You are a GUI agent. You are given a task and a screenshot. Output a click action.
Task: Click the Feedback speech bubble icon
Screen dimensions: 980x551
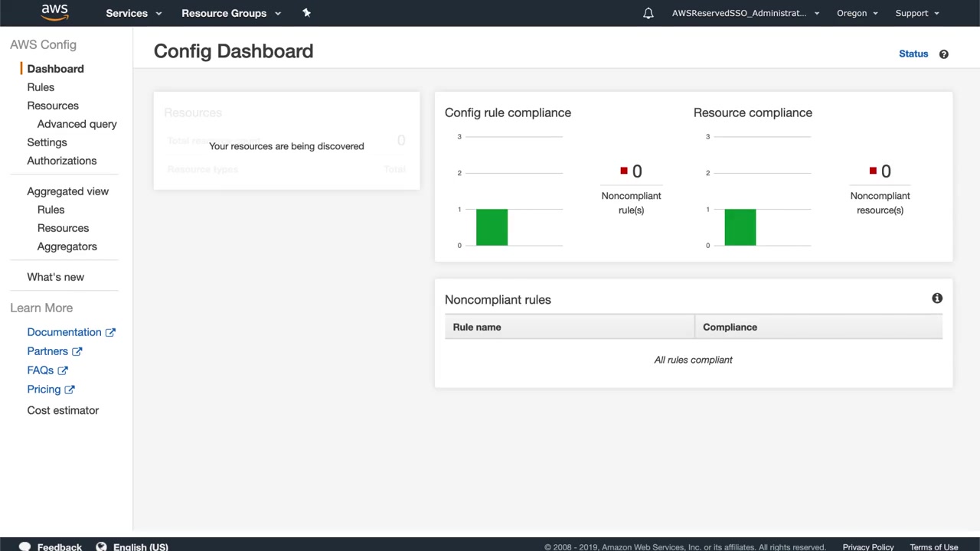pos(24,546)
